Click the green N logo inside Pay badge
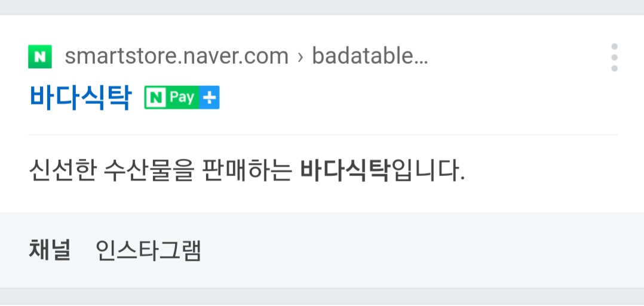644x306 pixels. coord(156,98)
